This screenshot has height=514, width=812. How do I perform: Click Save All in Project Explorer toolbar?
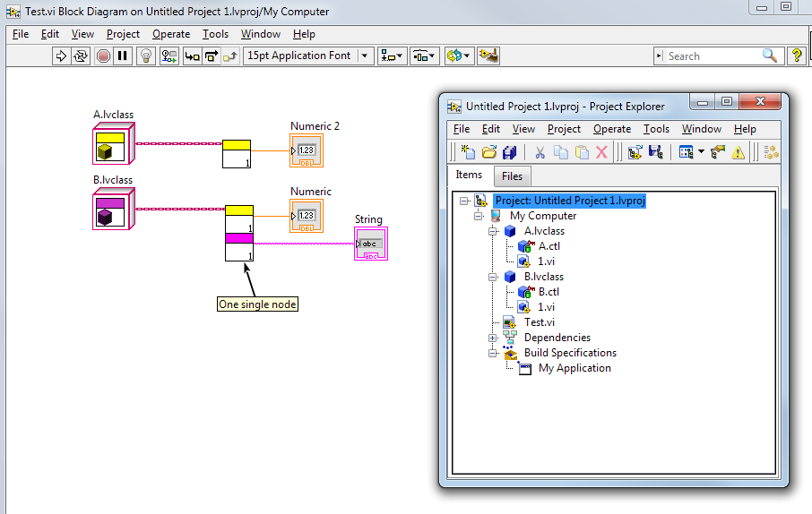(x=509, y=152)
